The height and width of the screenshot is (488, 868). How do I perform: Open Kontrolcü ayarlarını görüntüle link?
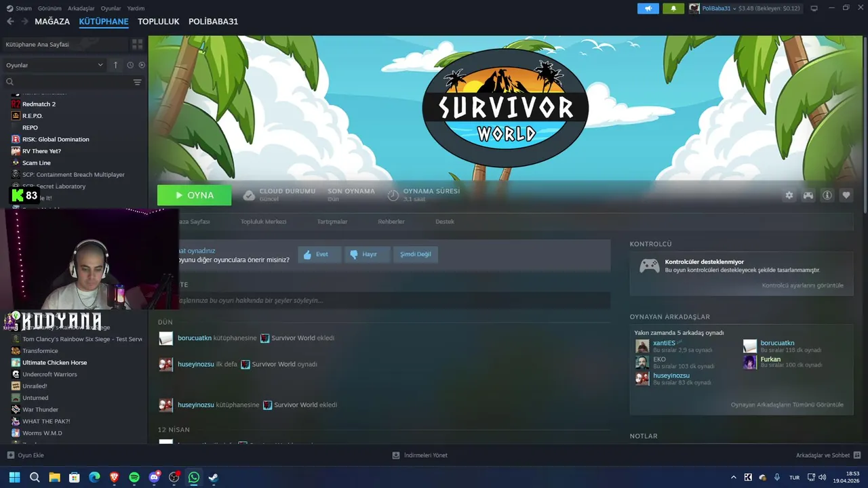tap(802, 285)
